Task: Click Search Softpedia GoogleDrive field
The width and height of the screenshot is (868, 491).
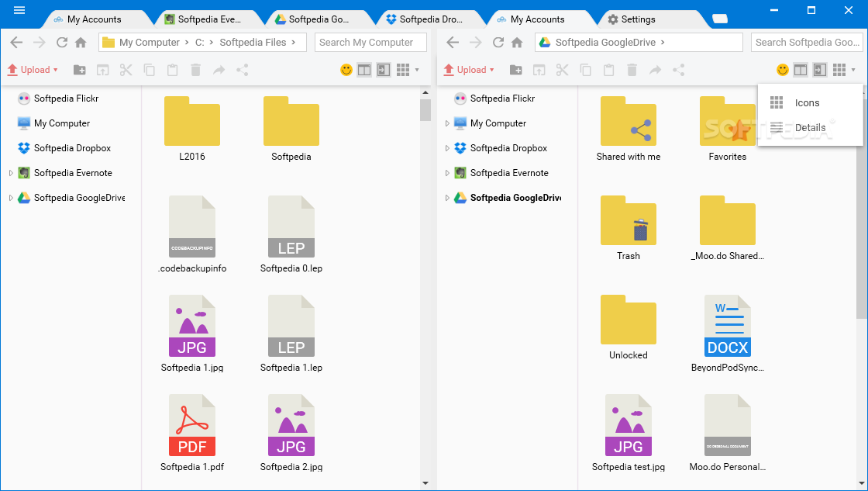Action: [807, 42]
